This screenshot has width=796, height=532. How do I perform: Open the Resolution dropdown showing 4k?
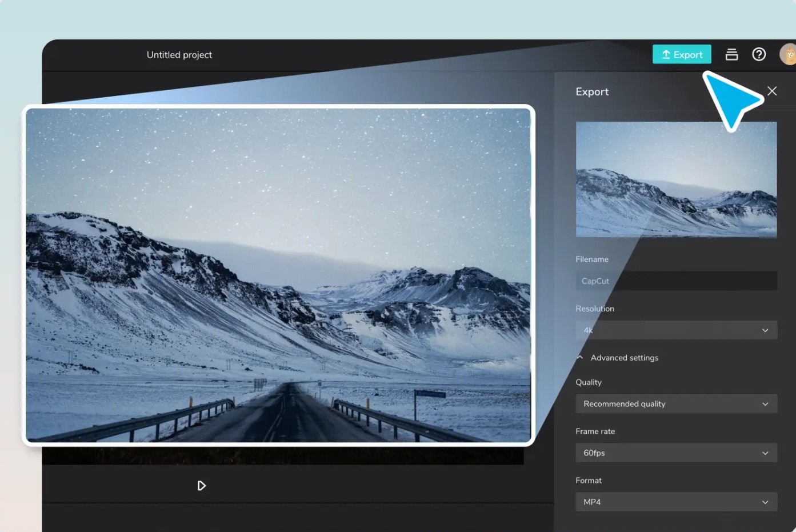(676, 330)
